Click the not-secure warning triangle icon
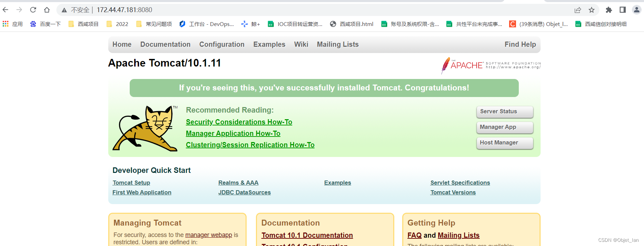The height and width of the screenshot is (246, 644). click(64, 10)
